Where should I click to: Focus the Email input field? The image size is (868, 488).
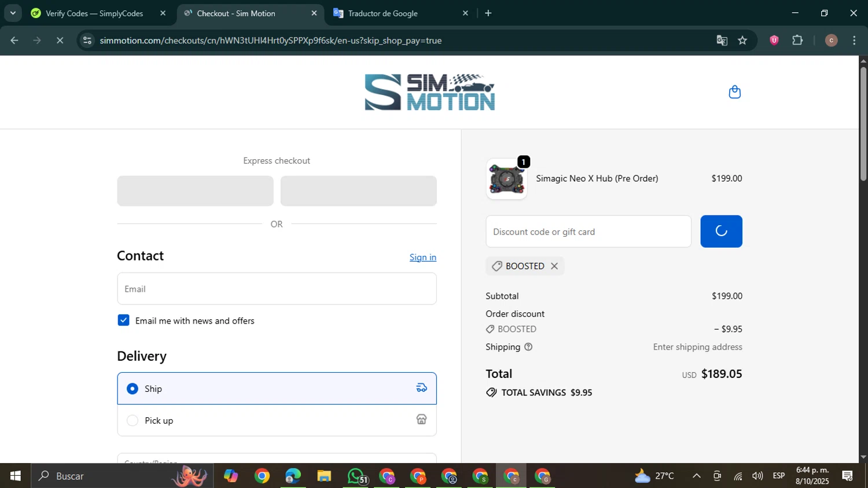(x=277, y=288)
